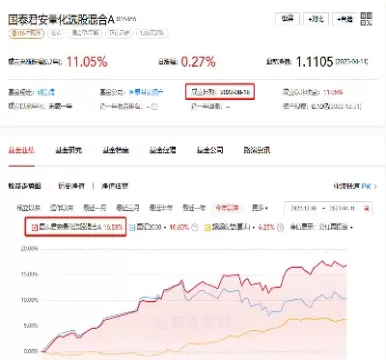This screenshot has width=386, height=360.
Task: Open the blue fund manager name link
Action: click(46, 92)
